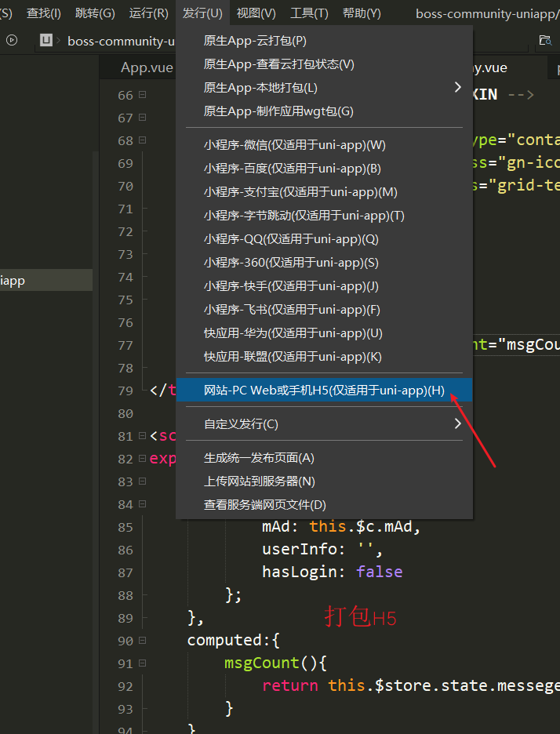Click the msgCount() method name
The image size is (560, 734).
(261, 663)
